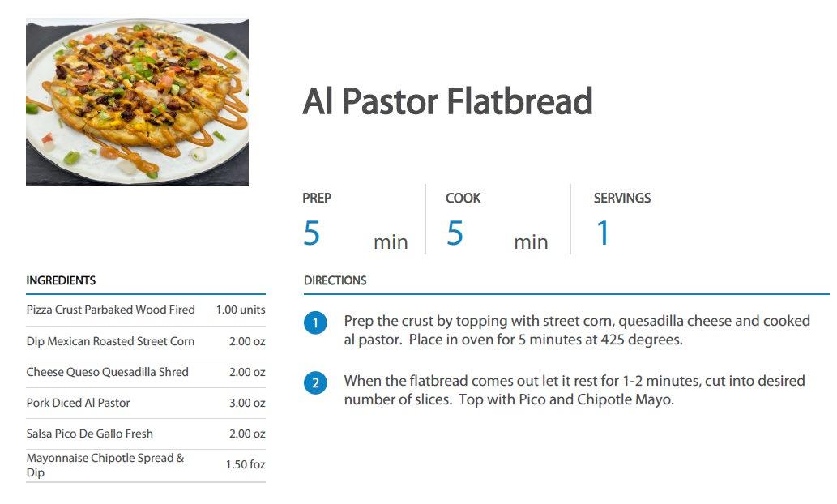Click the Ingredients section heading
Image resolution: width=837 pixels, height=504 pixels.
pyautogui.click(x=61, y=280)
